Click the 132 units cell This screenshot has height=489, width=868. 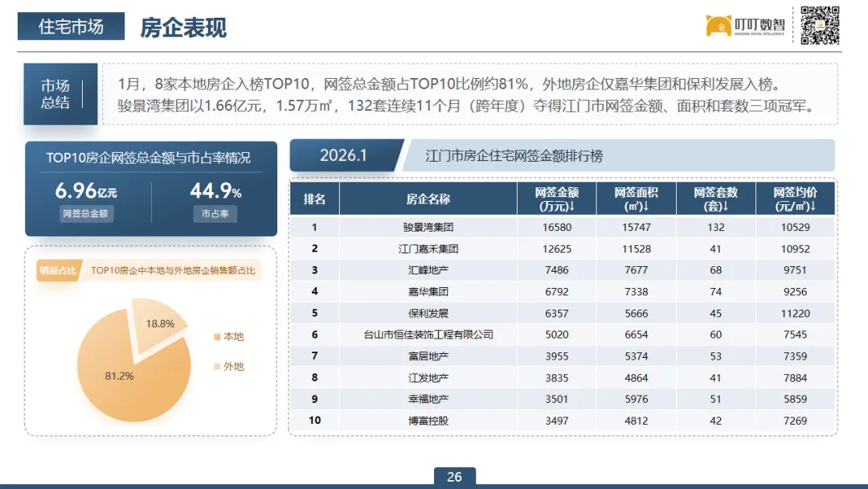[716, 227]
